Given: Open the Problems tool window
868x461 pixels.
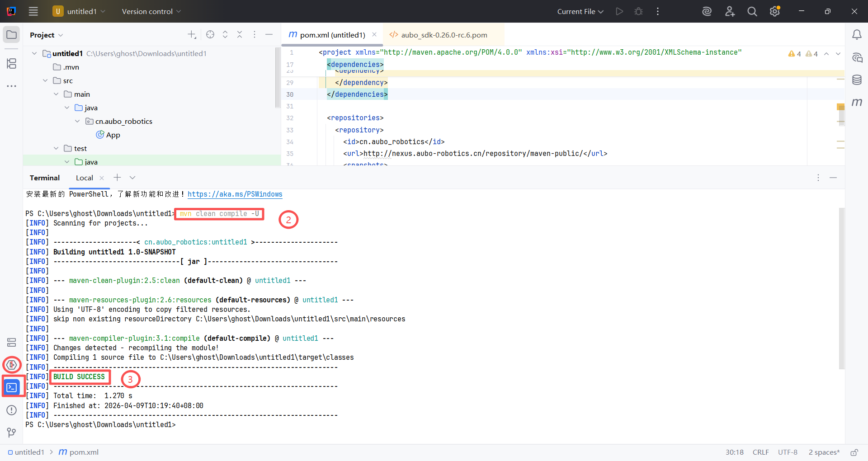Looking at the screenshot, I should (x=12, y=410).
